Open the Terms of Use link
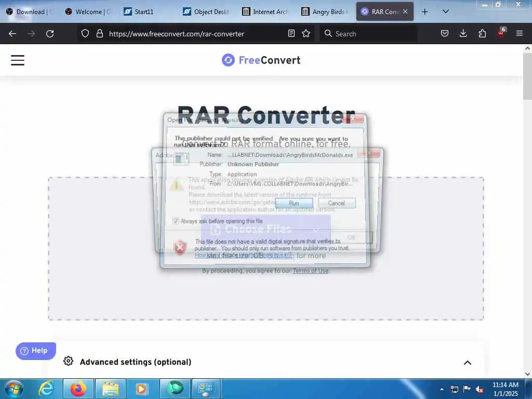The height and width of the screenshot is (399, 532). (x=311, y=271)
